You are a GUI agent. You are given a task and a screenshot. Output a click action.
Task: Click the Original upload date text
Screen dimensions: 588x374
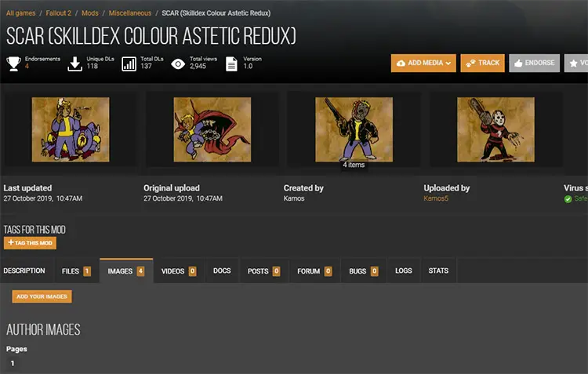(x=183, y=198)
